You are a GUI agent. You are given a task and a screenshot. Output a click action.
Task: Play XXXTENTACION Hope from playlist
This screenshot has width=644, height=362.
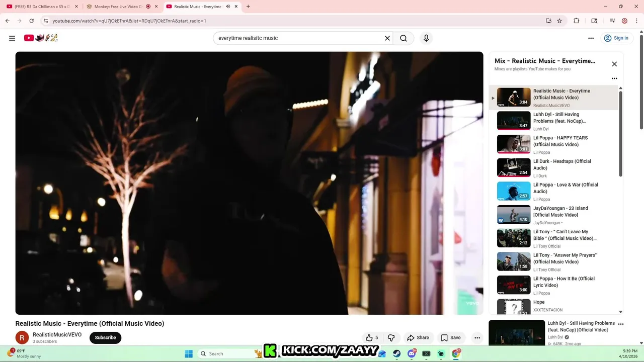pyautogui.click(x=553, y=306)
